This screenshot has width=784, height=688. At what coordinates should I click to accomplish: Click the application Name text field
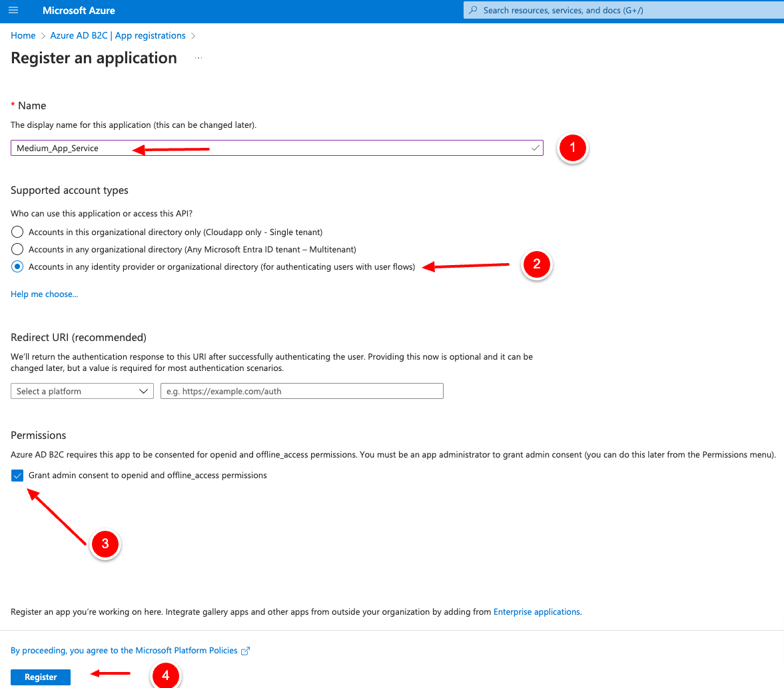266,148
